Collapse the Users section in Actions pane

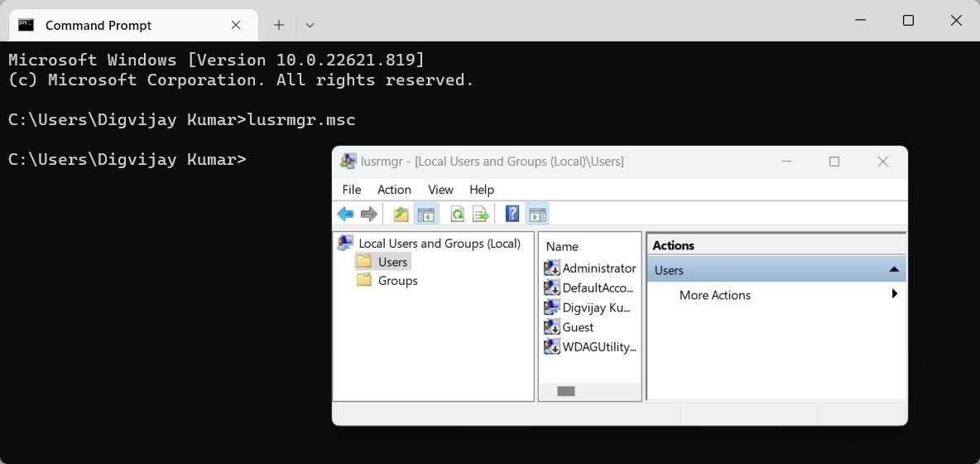(x=894, y=269)
